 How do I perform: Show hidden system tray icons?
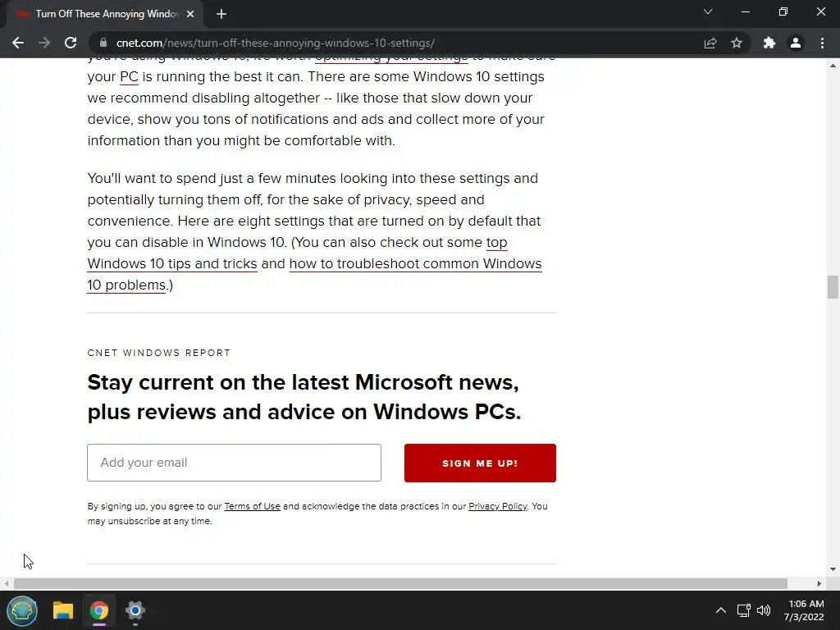[x=721, y=610]
